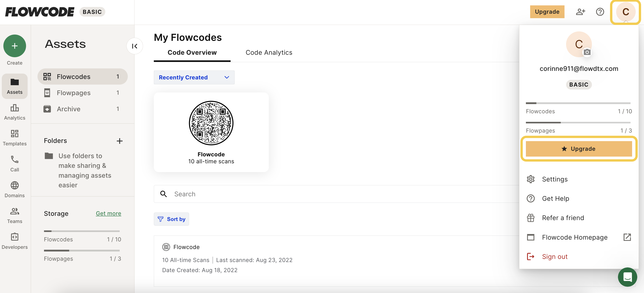The width and height of the screenshot is (644, 293).
Task: Open the Recently Created dropdown
Action: point(194,77)
